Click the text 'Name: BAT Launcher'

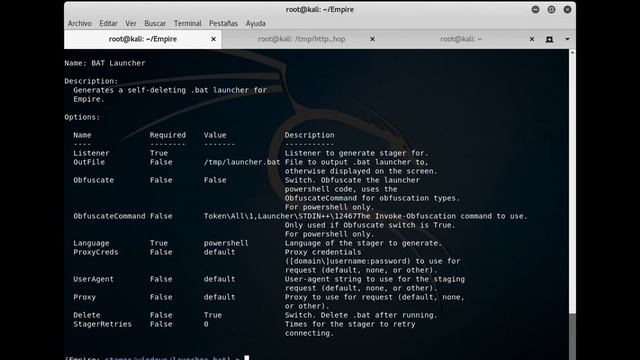click(x=105, y=63)
